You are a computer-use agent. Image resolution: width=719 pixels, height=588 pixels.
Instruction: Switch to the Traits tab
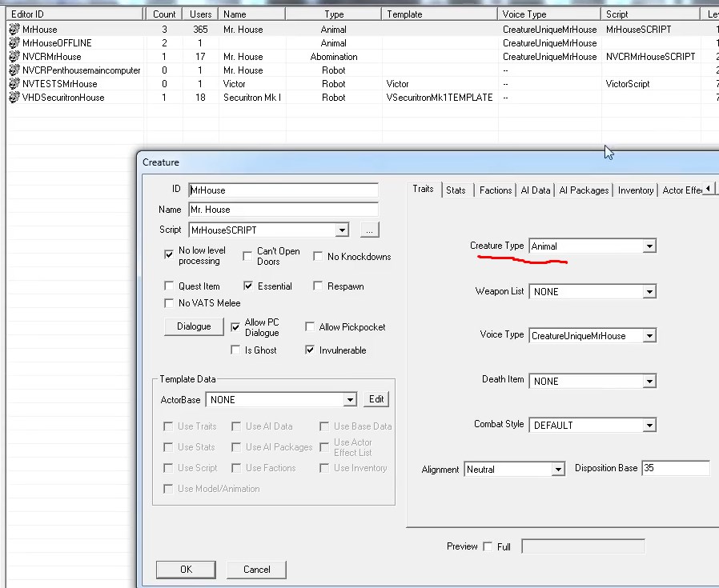[423, 189]
